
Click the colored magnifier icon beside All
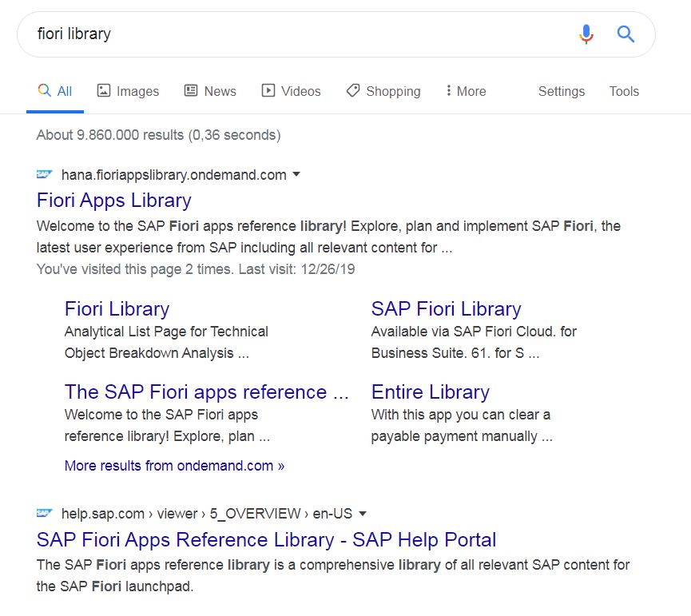coord(44,90)
